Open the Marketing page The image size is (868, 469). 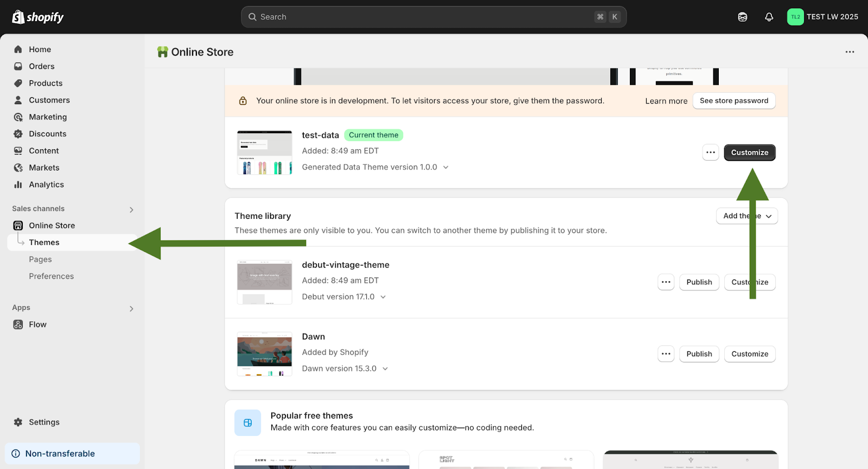pos(48,117)
